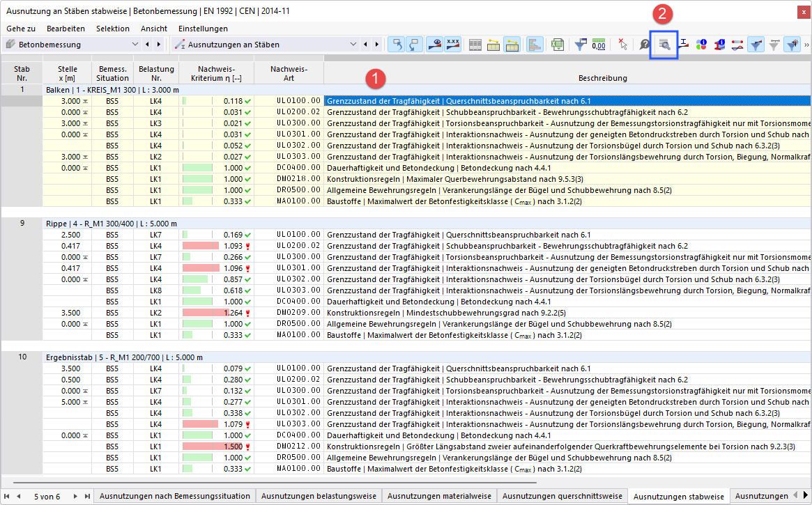Image resolution: width=812 pixels, height=505 pixels.
Task: Go to the previous table page
Action: (x=19, y=496)
